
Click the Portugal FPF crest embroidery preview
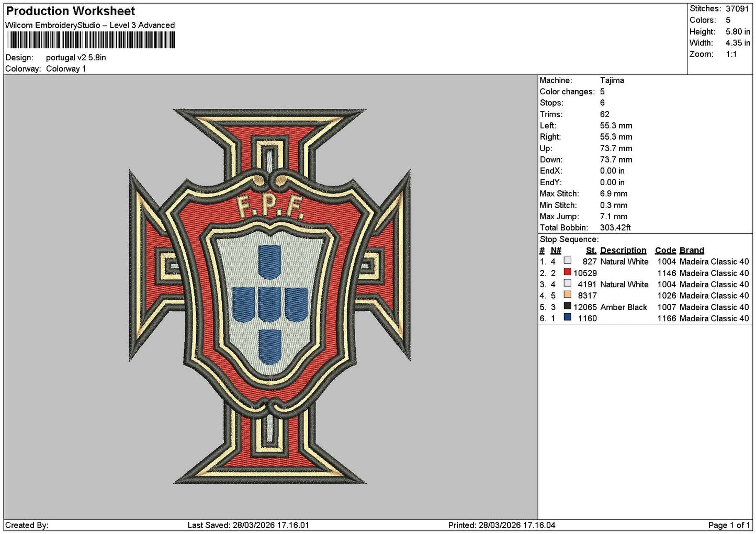(x=270, y=297)
